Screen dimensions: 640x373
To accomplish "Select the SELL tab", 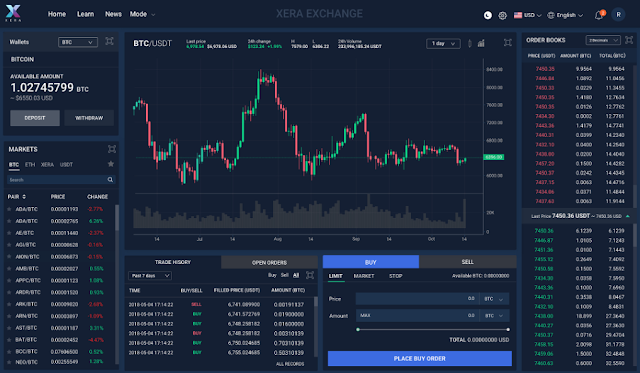I will [x=467, y=262].
